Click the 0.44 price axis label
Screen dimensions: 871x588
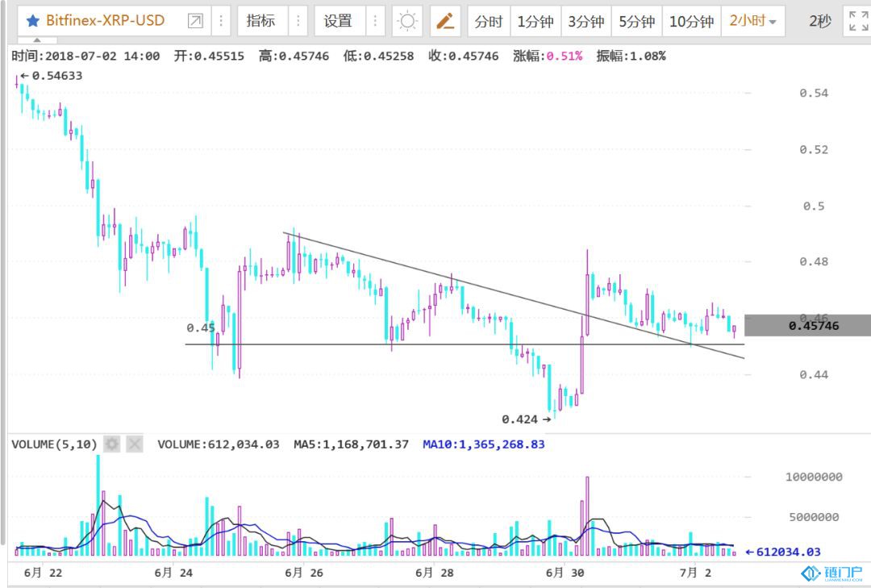(x=814, y=374)
